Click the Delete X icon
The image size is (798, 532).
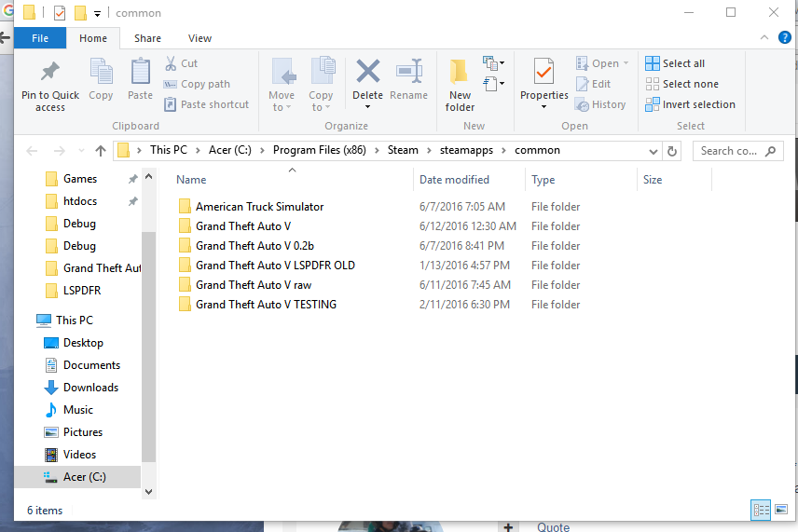coord(367,71)
